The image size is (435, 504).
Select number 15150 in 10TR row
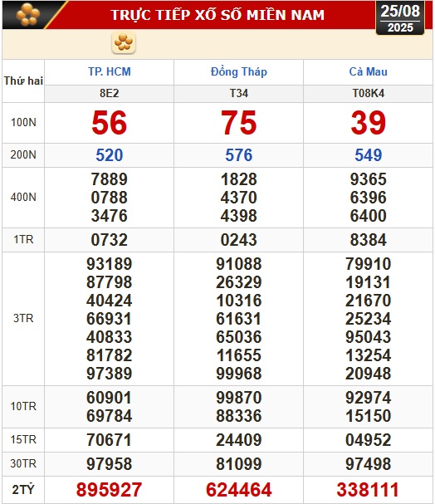tap(369, 416)
